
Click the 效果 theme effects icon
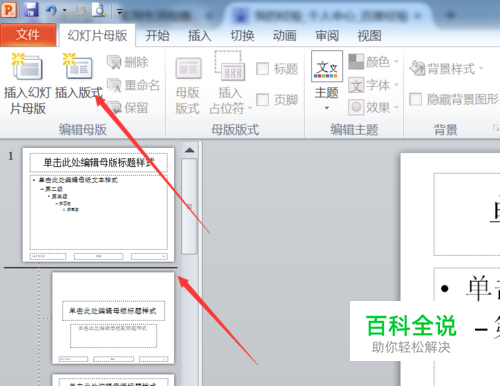[356, 107]
